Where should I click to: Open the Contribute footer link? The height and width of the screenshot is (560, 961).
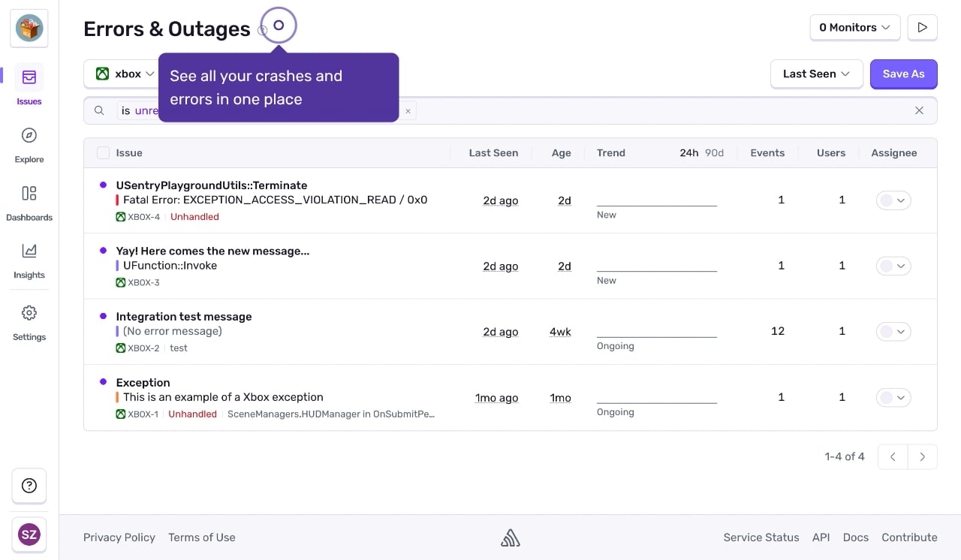909,537
